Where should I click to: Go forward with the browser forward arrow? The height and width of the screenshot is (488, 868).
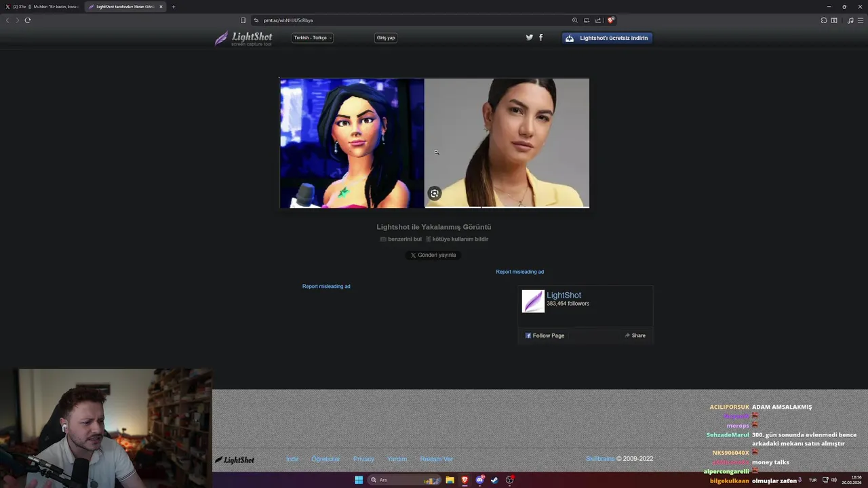18,20
